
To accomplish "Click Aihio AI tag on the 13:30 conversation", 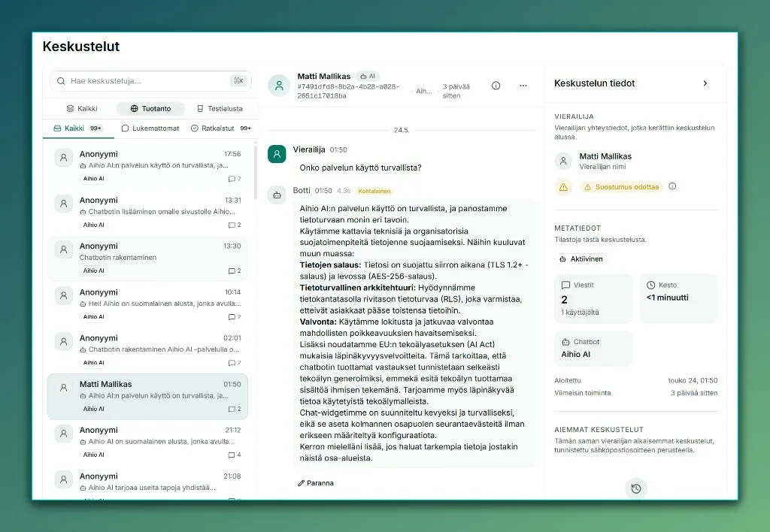I will click(94, 271).
